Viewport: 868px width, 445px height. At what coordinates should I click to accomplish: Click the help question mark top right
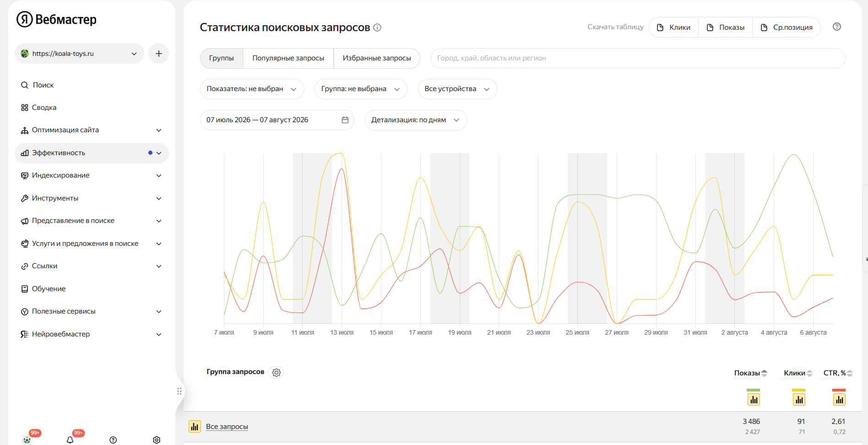click(836, 27)
